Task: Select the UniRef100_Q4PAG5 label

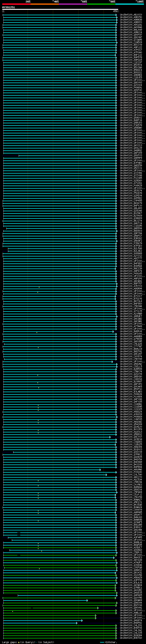Action: tap(131, 595)
